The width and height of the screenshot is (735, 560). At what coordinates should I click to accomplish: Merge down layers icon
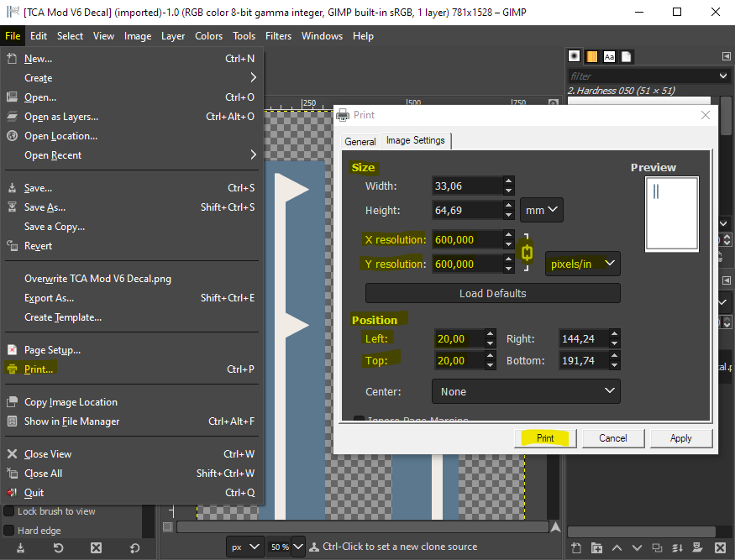point(677,547)
